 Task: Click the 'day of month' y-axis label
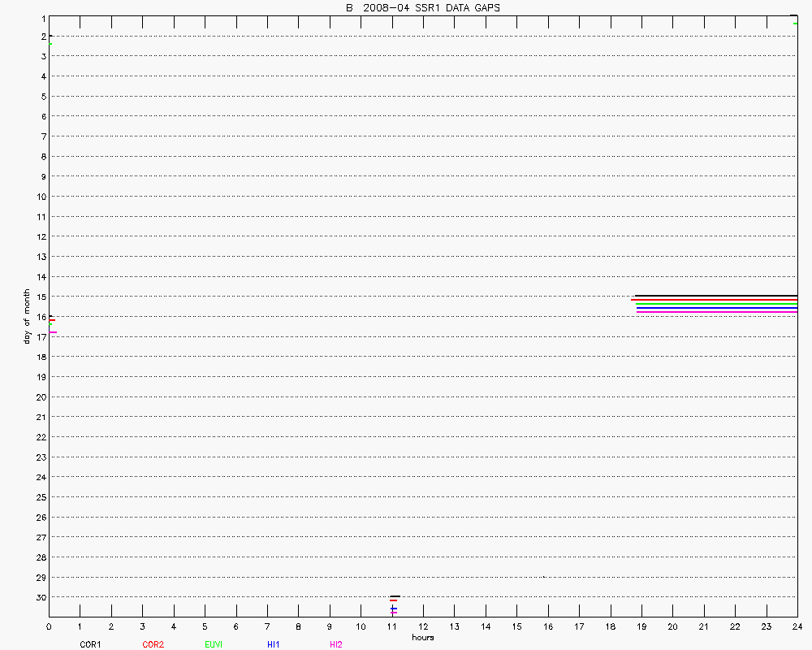27,316
